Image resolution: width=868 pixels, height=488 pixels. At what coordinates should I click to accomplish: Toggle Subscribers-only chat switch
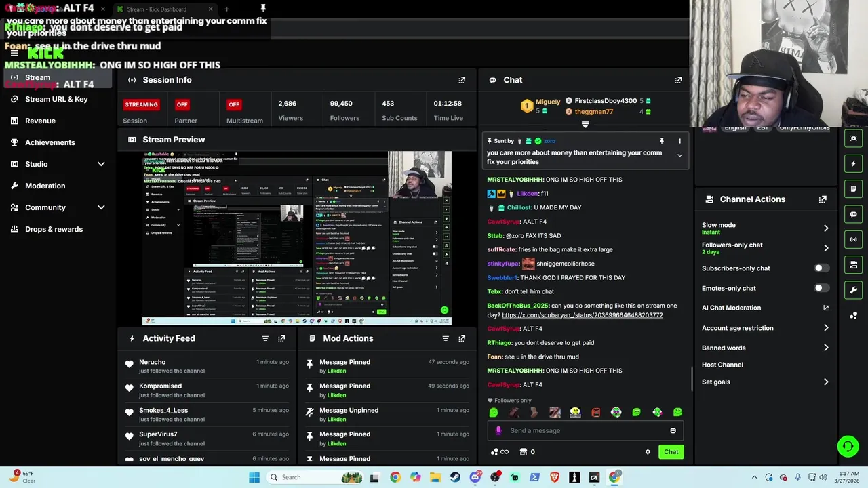coord(821,268)
